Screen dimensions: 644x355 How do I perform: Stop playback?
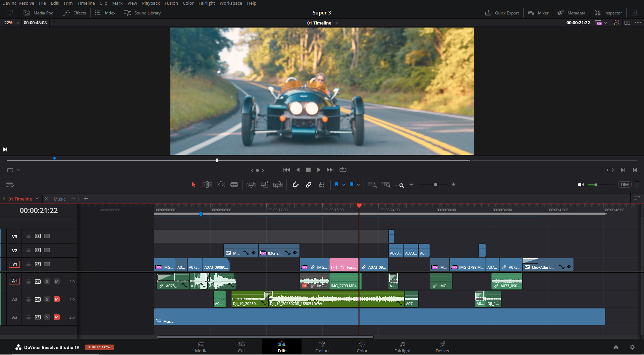point(308,170)
